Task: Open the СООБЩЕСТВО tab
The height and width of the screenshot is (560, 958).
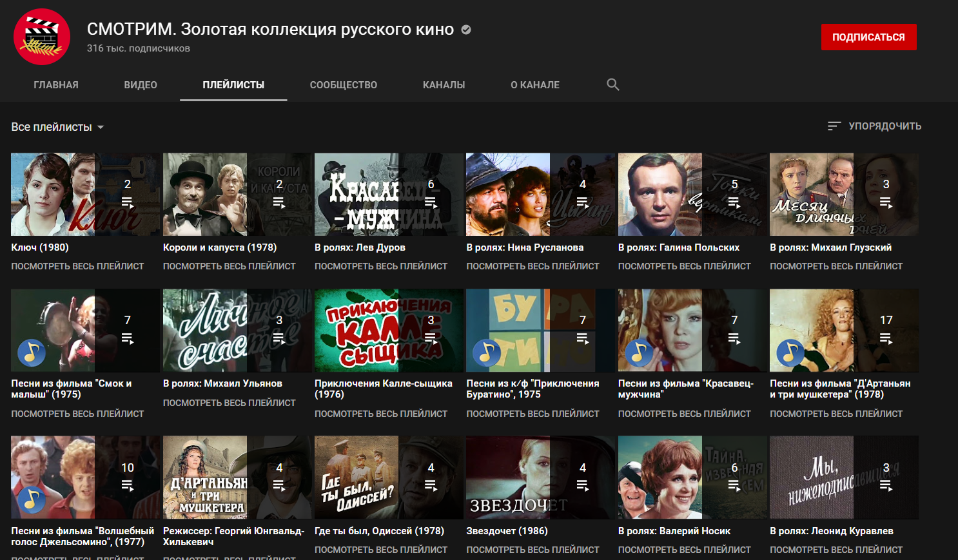Action: pyautogui.click(x=343, y=85)
